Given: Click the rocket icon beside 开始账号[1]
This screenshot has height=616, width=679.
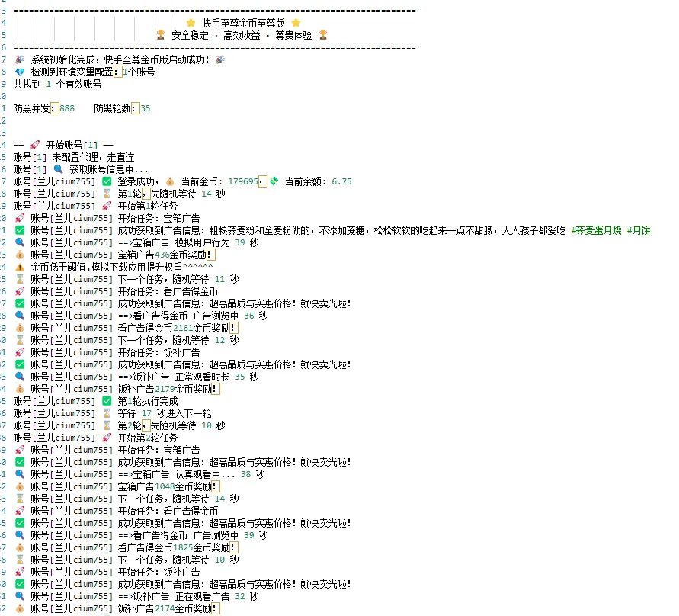Looking at the screenshot, I should pos(35,145).
